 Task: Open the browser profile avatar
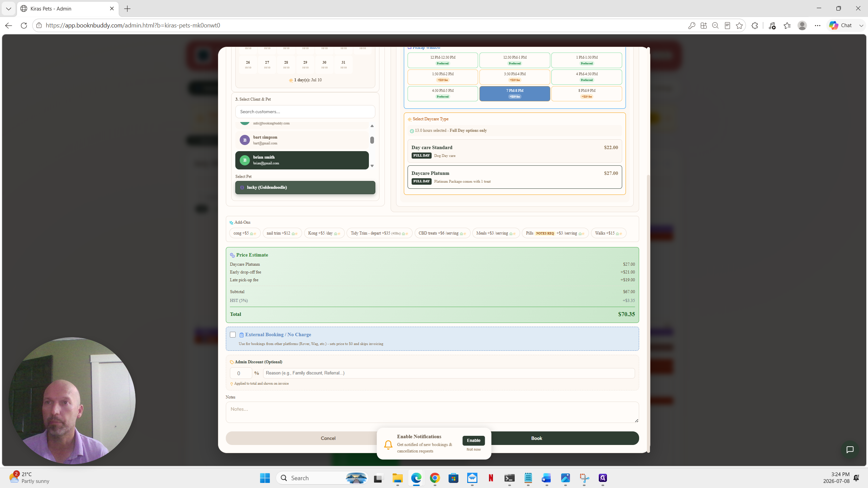[802, 25]
